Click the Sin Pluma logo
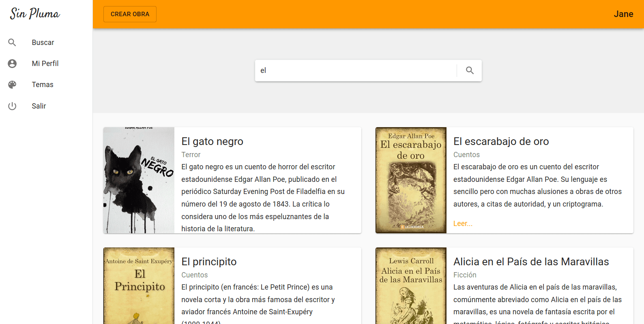 tap(35, 14)
